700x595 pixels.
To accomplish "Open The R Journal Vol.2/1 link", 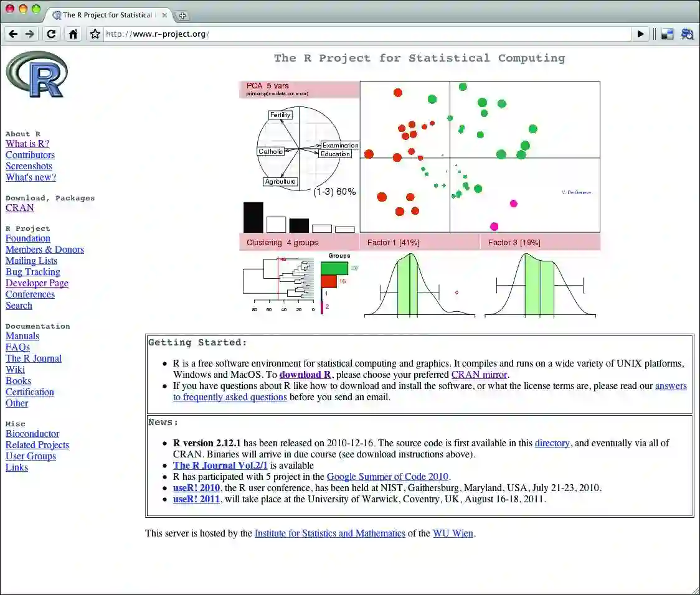I will [x=220, y=465].
